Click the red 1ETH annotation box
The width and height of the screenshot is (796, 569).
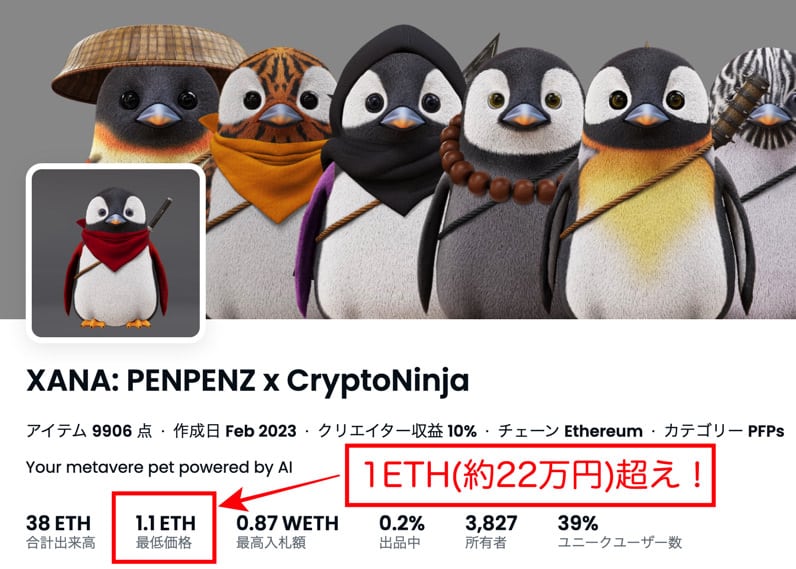[x=530, y=475]
